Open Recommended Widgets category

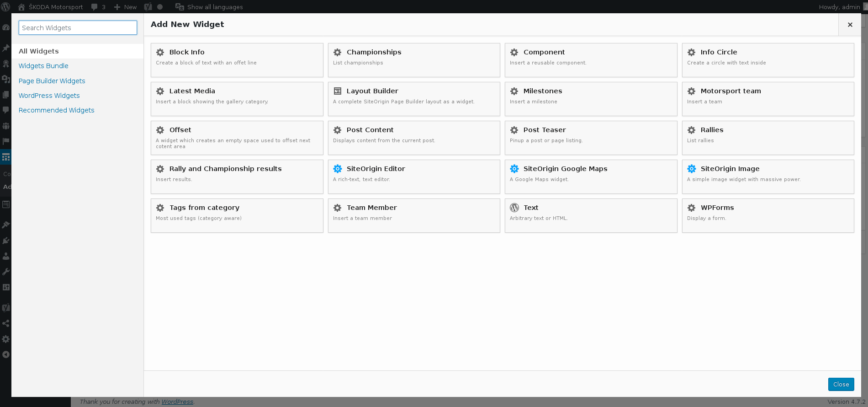[57, 110]
